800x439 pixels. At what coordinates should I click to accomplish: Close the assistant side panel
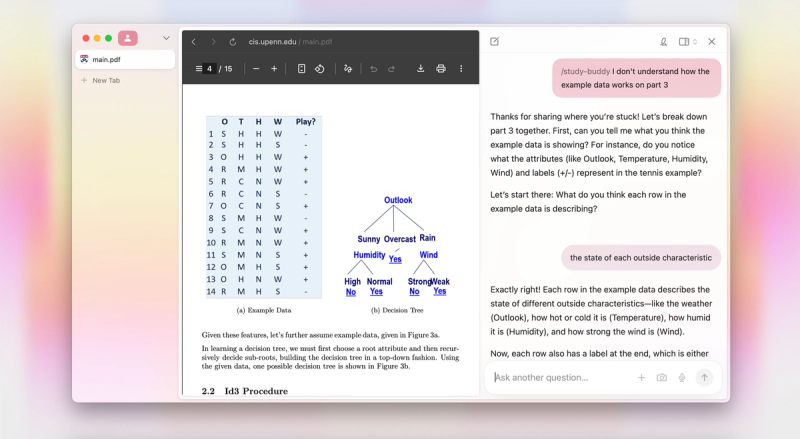point(712,42)
